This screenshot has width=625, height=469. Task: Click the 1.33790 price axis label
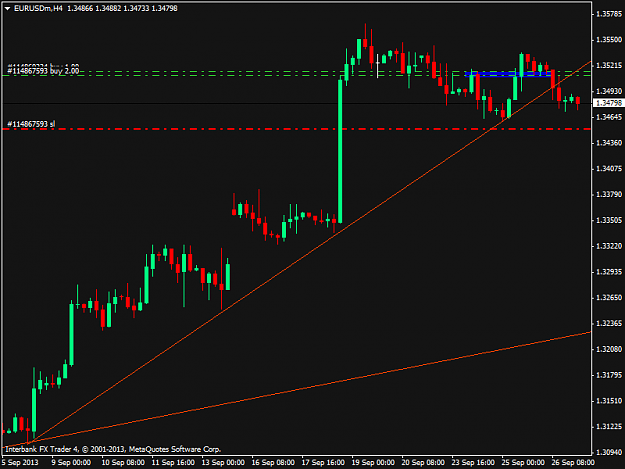coord(609,194)
